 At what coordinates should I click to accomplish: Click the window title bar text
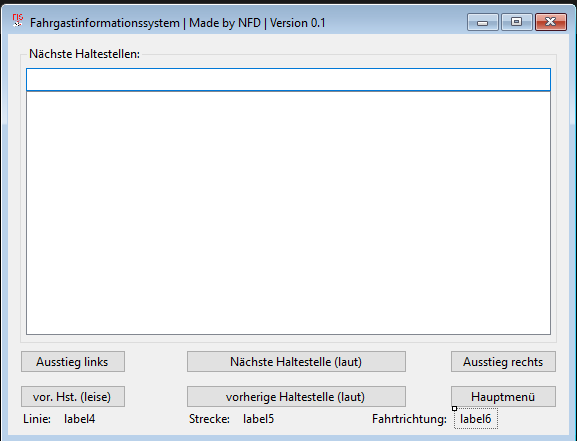pos(178,23)
